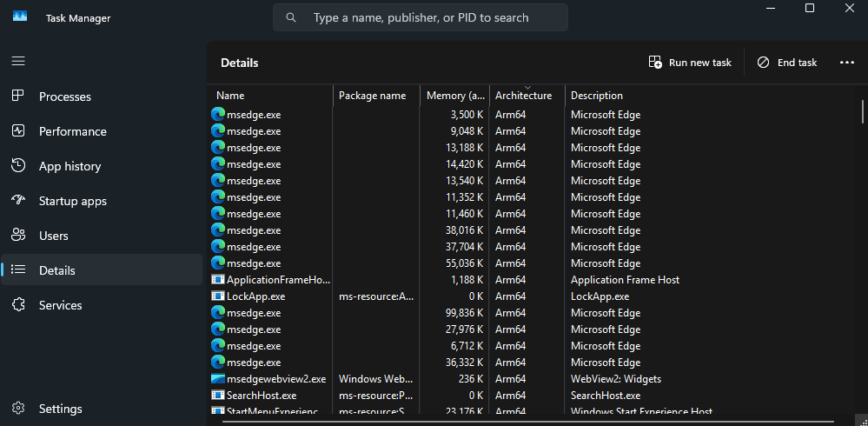Open the more options ellipsis menu

point(847,63)
